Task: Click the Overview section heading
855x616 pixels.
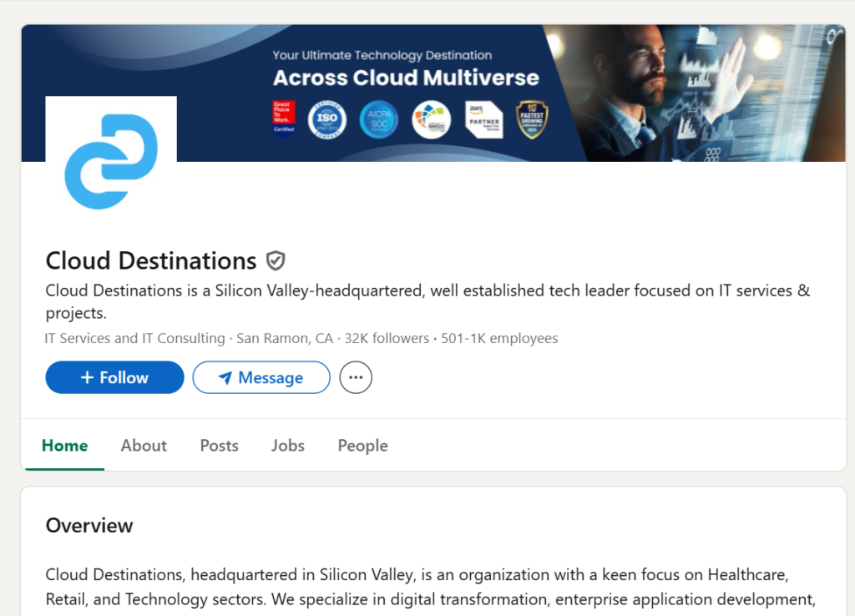Action: pos(89,526)
